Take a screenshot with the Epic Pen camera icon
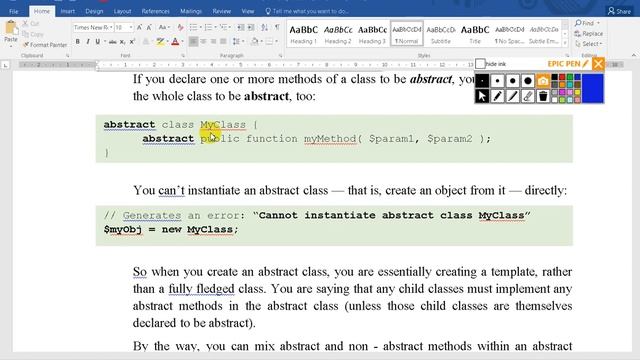 [543, 81]
